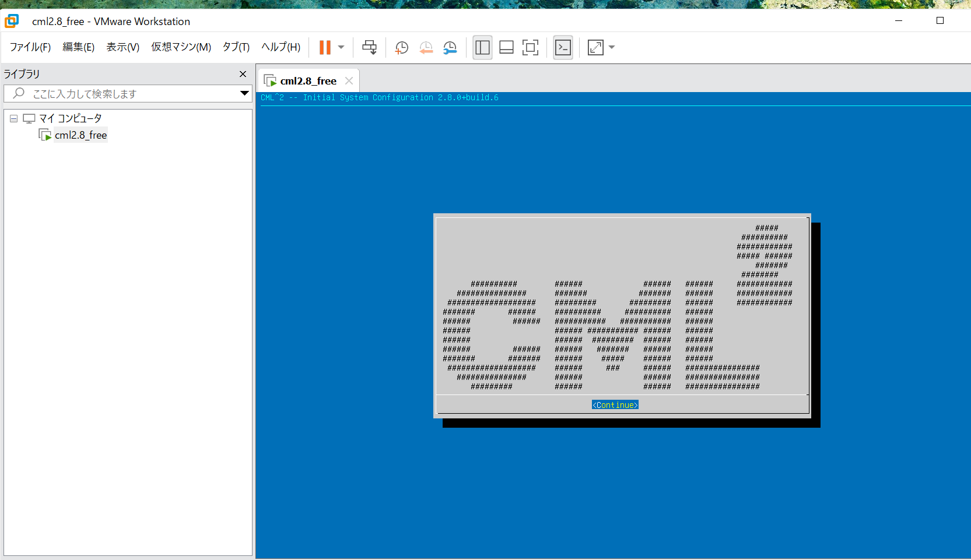Enter full screen mode icon
The height and width of the screenshot is (560, 971).
530,47
